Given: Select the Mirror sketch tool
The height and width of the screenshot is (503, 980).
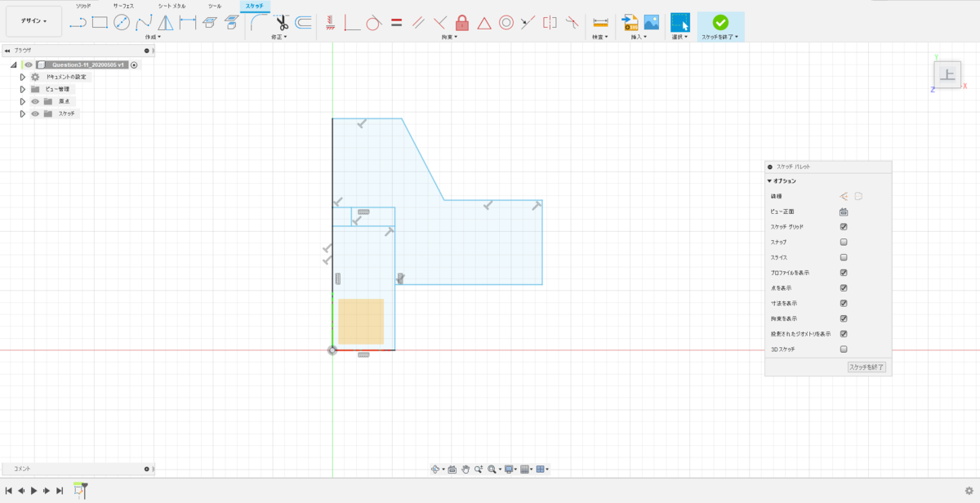Looking at the screenshot, I should point(166,23).
